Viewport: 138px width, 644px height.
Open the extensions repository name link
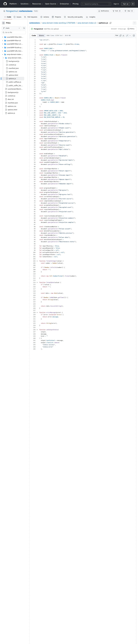[26, 11]
